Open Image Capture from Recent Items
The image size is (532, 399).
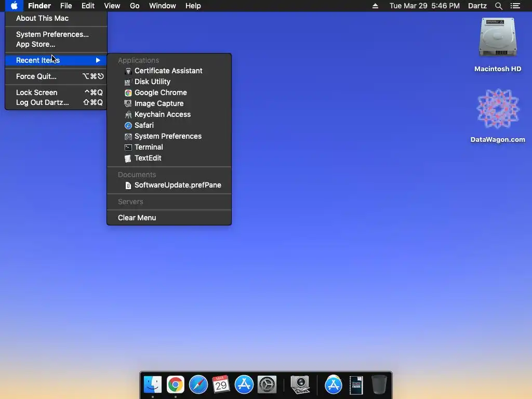pyautogui.click(x=169, y=103)
